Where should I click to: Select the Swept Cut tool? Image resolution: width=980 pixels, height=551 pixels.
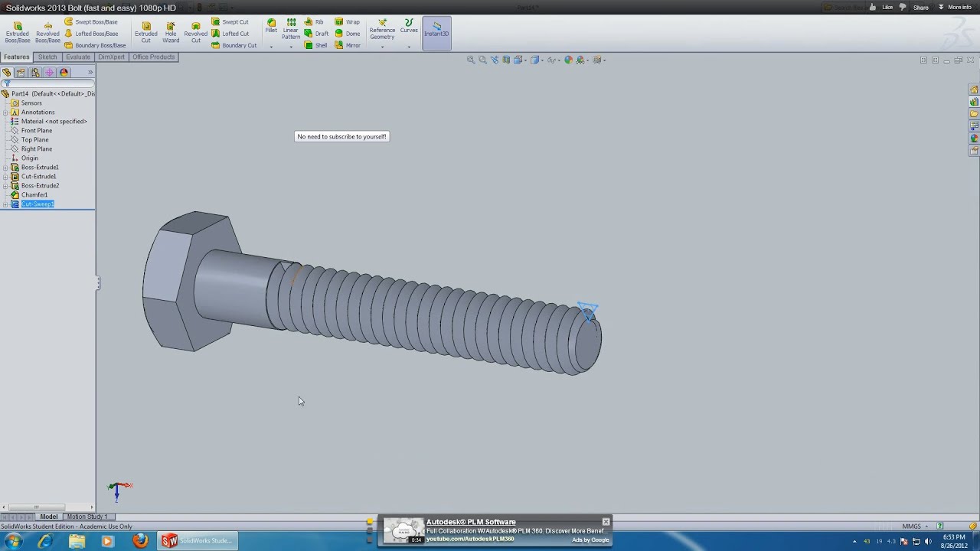[230, 22]
